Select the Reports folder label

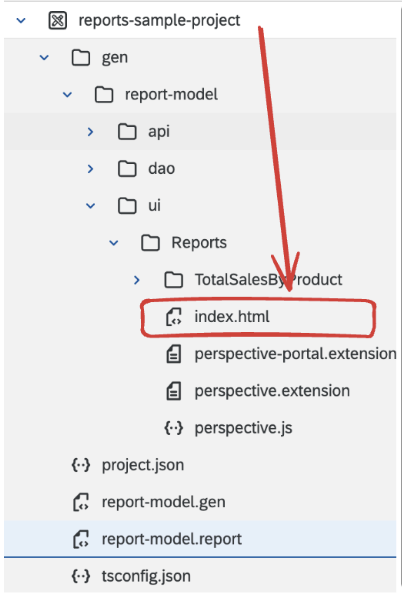199,243
